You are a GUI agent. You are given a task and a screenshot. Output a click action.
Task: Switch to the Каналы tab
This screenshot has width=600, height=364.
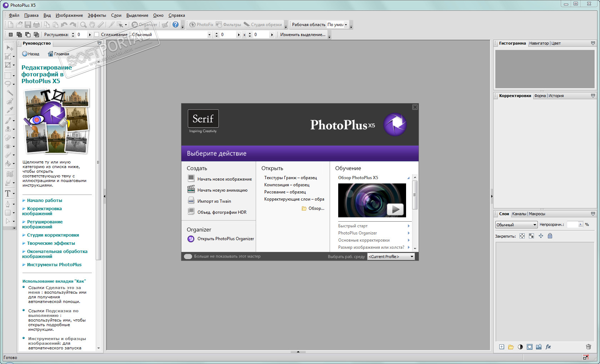(x=519, y=214)
